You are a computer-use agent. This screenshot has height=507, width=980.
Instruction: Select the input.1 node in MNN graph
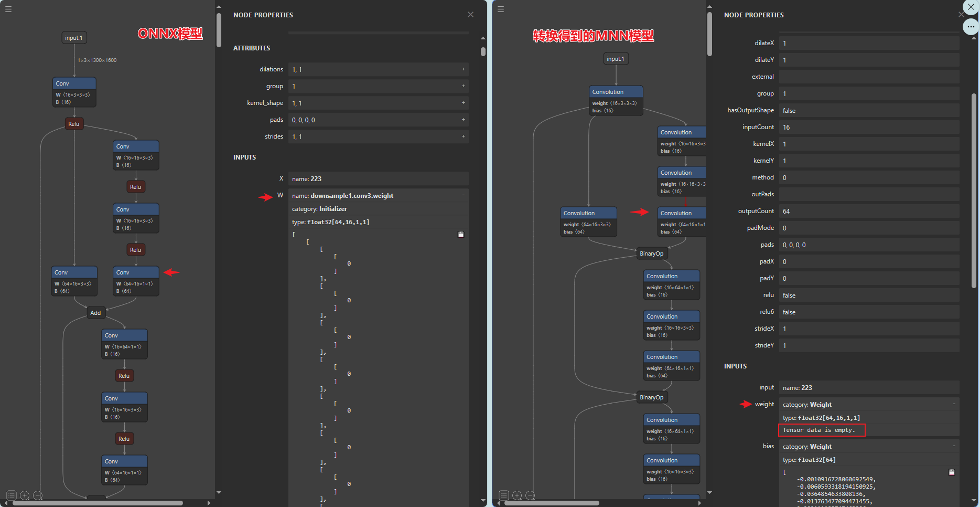616,59
